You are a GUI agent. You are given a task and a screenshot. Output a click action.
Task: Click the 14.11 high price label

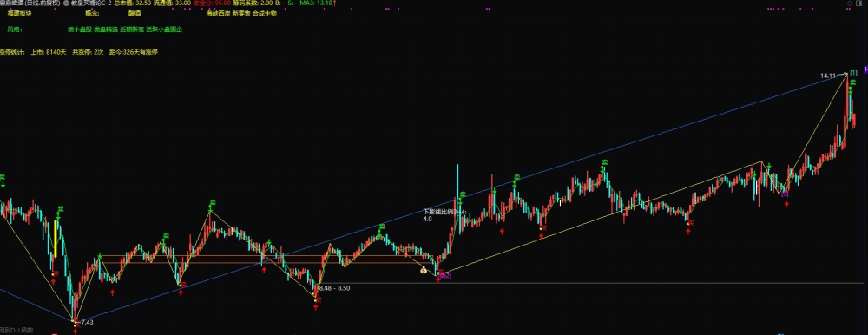(829, 76)
